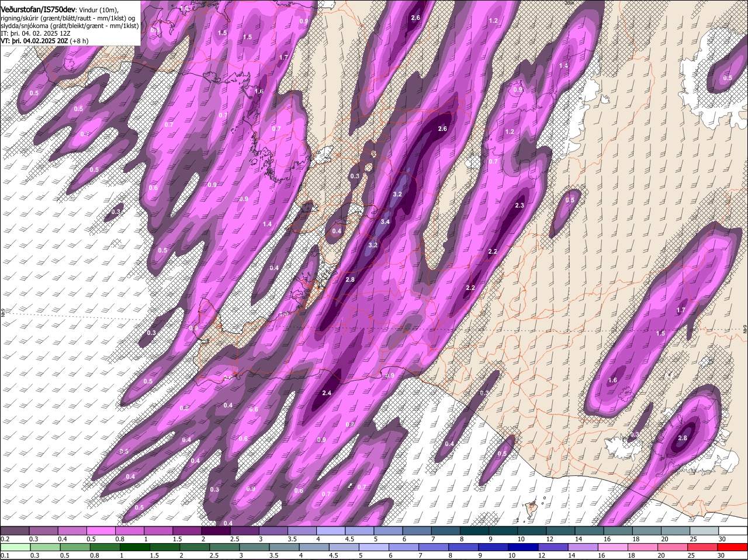Pick the 8–9 dark teal swatch in the upper legend
The height and width of the screenshot is (560, 748).
tap(476, 531)
